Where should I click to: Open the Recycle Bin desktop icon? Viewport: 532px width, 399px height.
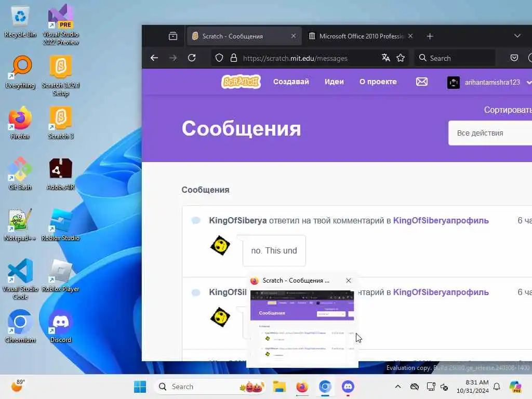click(20, 22)
